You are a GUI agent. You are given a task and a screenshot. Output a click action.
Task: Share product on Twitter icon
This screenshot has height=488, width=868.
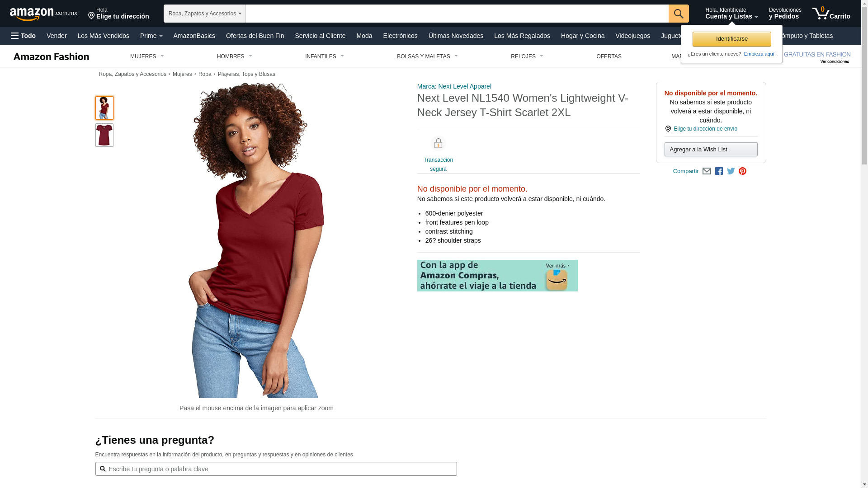[731, 171]
